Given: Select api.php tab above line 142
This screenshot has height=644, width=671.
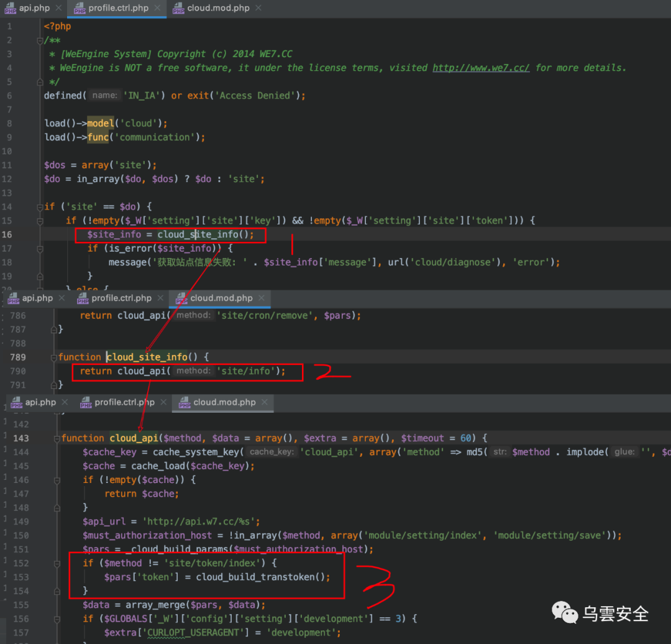Looking at the screenshot, I should (39, 403).
